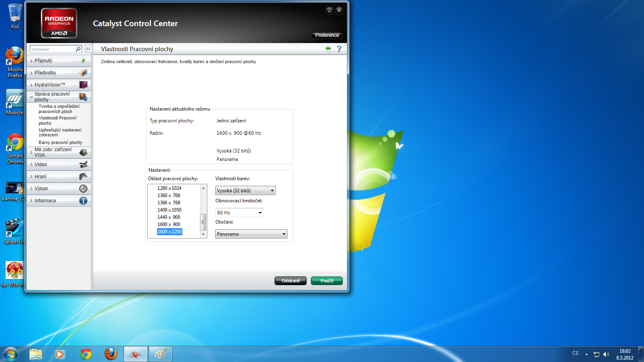Click the Správa pracovní plochy icon
Image resolution: width=644 pixels, height=362 pixels.
coord(83,97)
